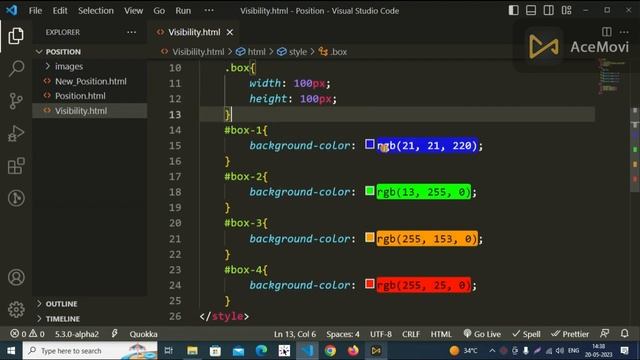Click the notifications bell in status bar
This screenshot has height=360, width=640.
[x=624, y=334]
